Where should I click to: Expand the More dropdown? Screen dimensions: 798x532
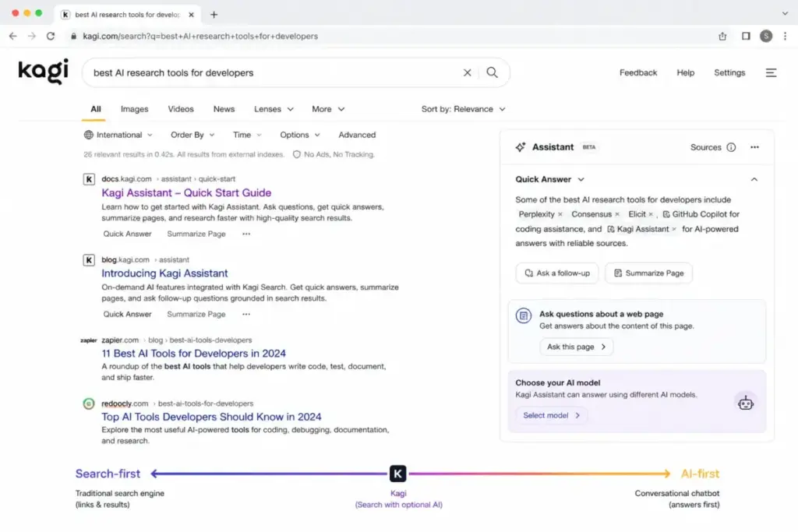click(328, 109)
